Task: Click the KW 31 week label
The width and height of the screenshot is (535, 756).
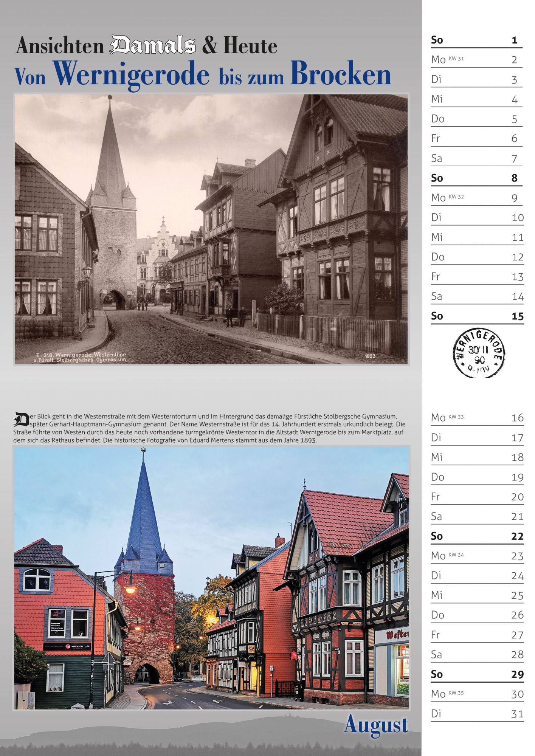Action: [456, 59]
